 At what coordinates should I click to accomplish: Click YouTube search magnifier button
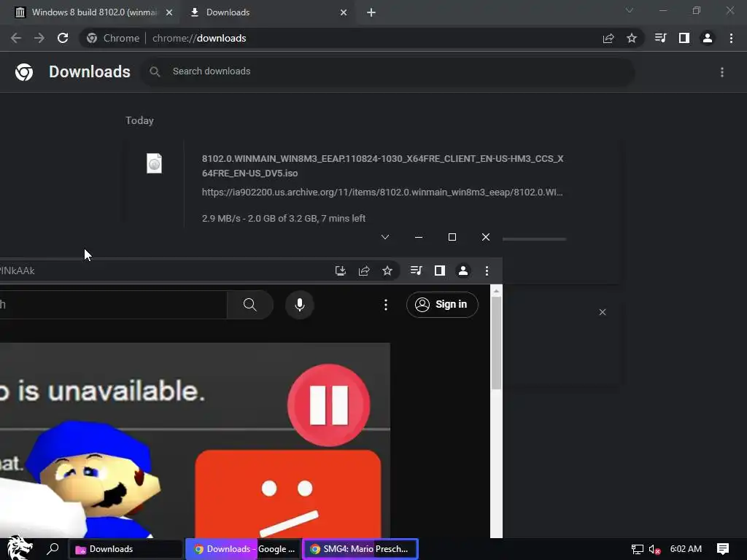pyautogui.click(x=250, y=305)
